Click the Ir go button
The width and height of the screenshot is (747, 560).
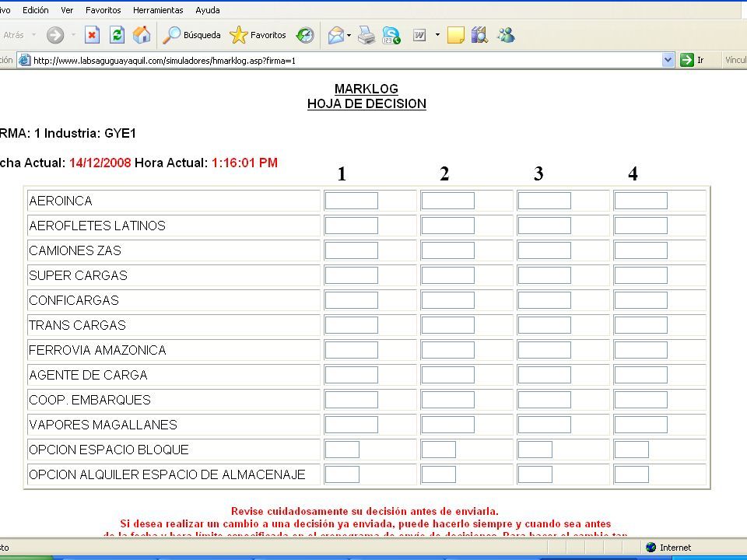click(x=693, y=60)
